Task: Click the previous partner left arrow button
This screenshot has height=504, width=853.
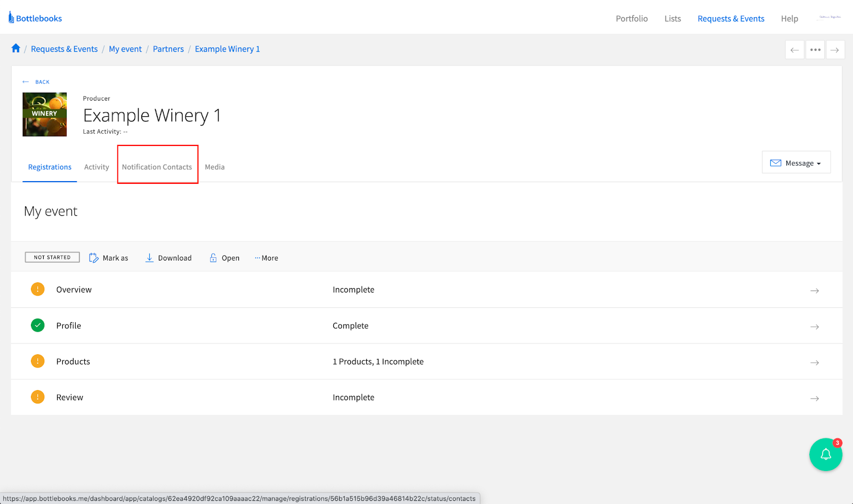Action: (794, 50)
